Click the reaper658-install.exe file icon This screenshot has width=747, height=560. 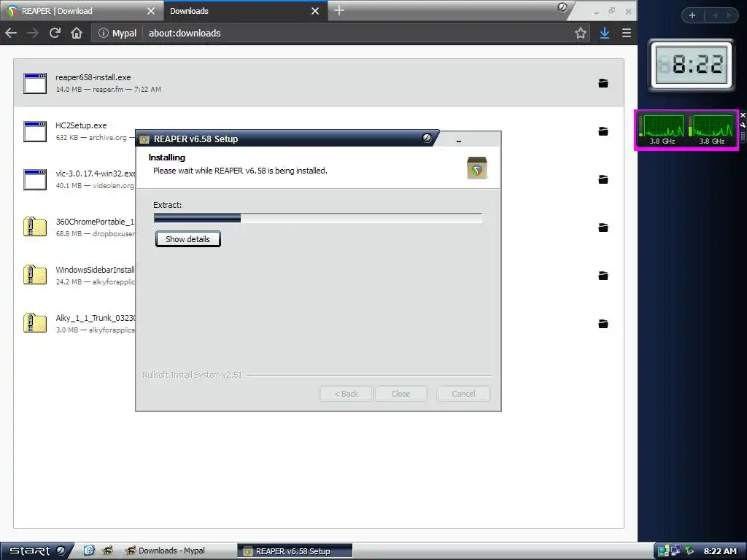click(x=35, y=83)
